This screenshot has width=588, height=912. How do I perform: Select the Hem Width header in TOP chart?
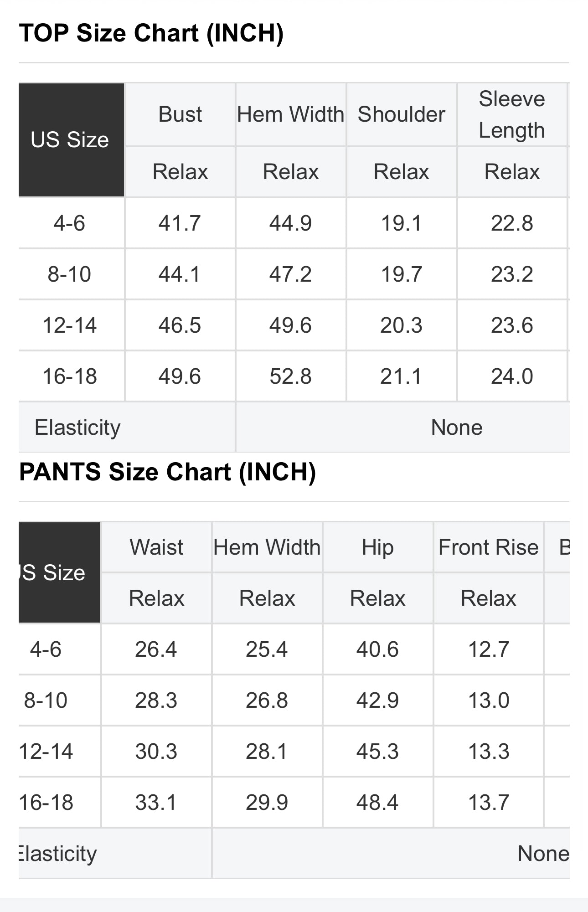pyautogui.click(x=290, y=114)
